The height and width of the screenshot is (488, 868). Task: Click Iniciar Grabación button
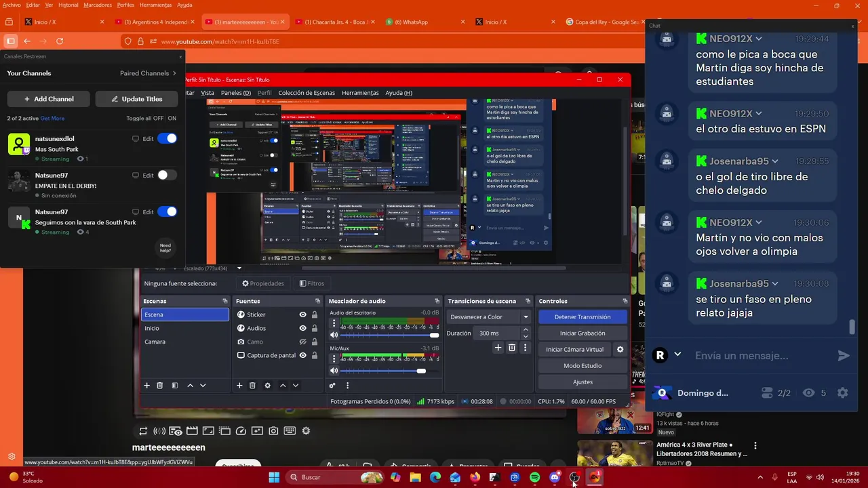[x=583, y=333]
